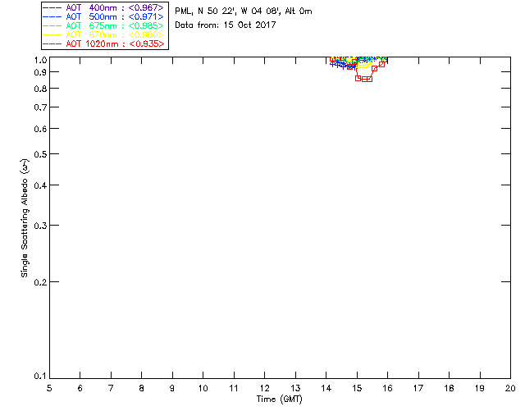This screenshot has height=420, width=525.
Task: Click the y-axis label 0.4
Action: coord(40,186)
